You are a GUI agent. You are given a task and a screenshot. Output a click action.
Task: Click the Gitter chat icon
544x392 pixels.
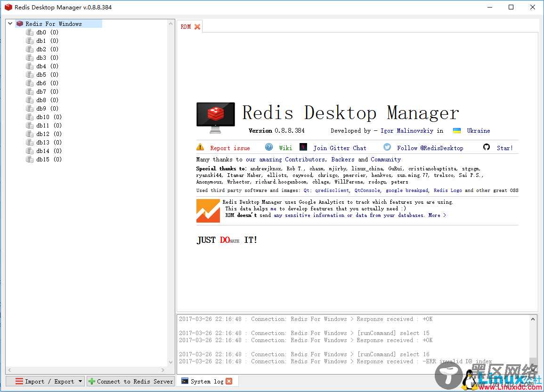(303, 147)
